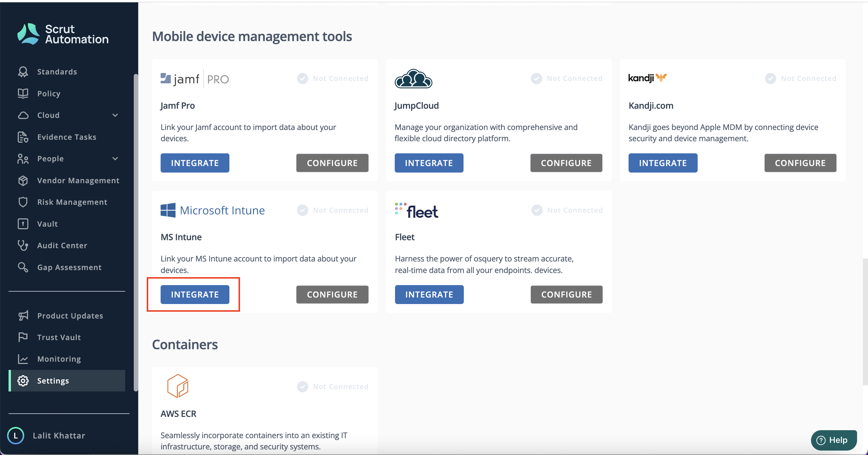Integrate MS Intune

195,295
